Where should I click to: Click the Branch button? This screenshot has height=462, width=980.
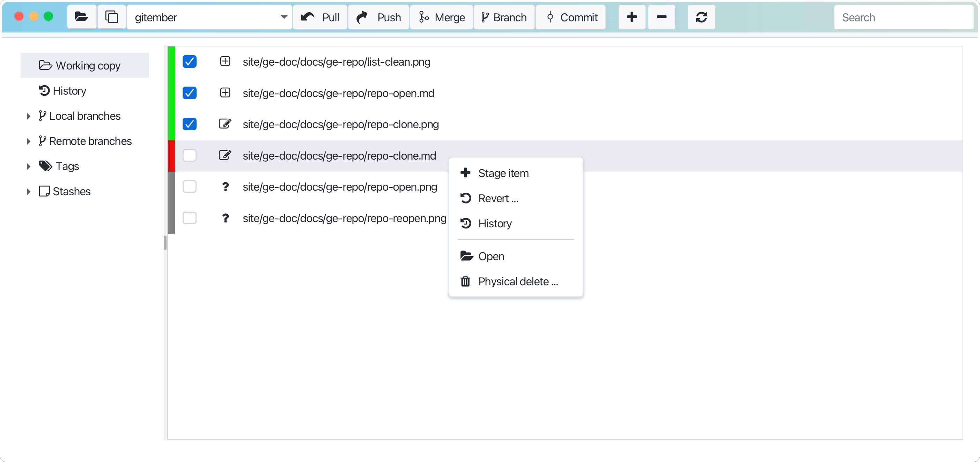click(x=504, y=17)
